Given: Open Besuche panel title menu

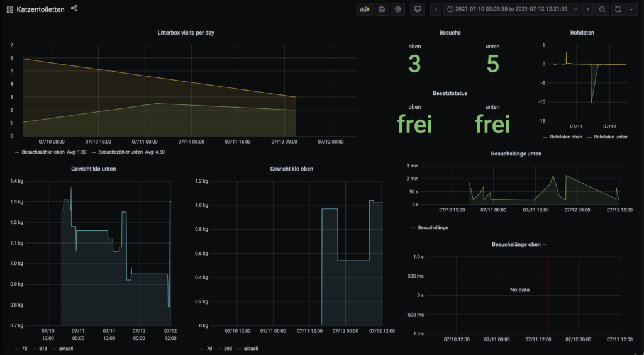Looking at the screenshot, I should click(450, 33).
